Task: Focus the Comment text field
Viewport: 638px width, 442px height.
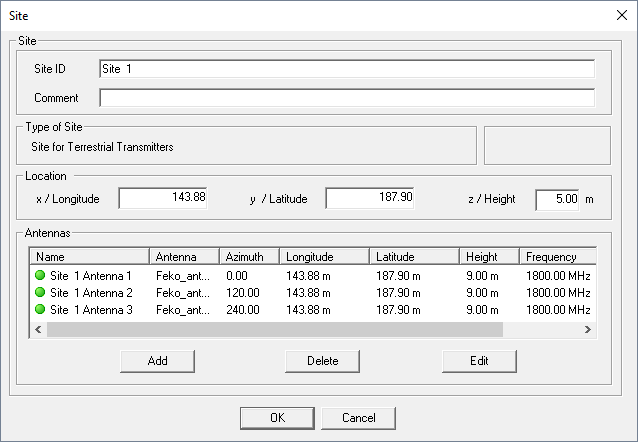Action: click(346, 98)
